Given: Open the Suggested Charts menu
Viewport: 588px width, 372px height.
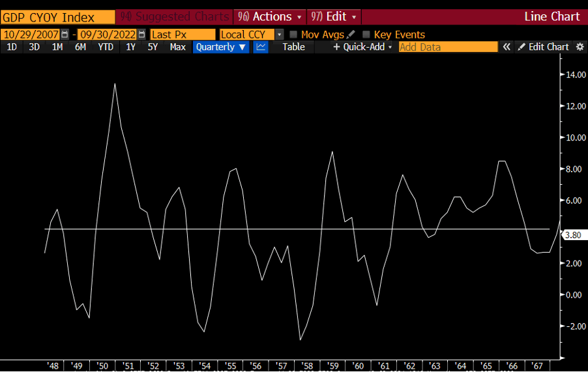Looking at the screenshot, I should 175,17.
